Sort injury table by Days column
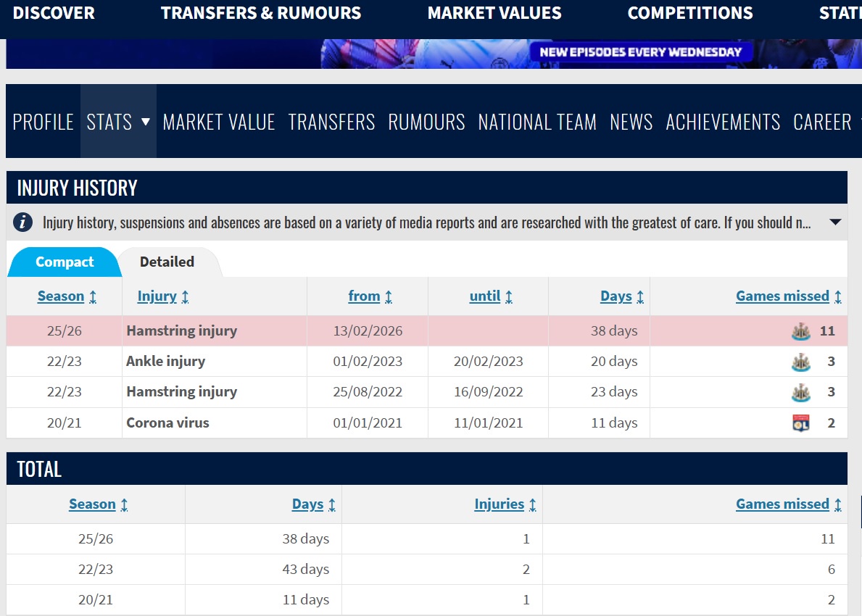The image size is (862, 616). tap(621, 296)
